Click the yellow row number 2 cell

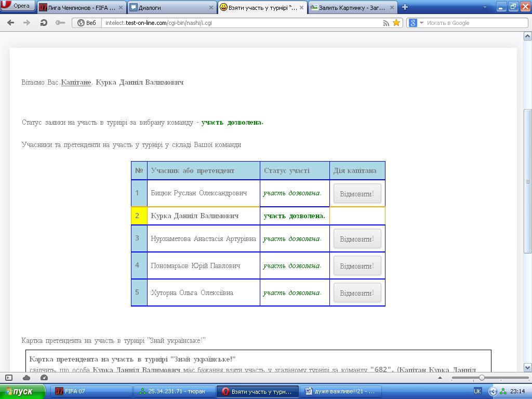[139, 216]
